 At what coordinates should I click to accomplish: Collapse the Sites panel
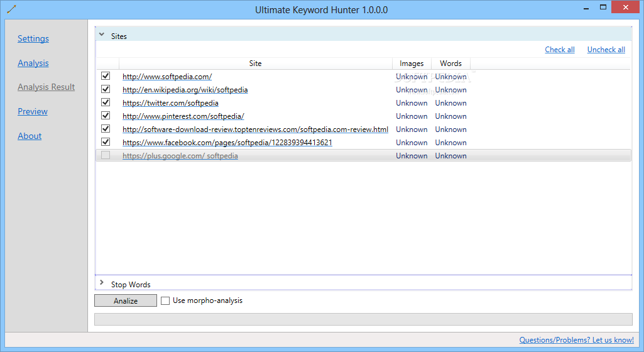point(102,35)
